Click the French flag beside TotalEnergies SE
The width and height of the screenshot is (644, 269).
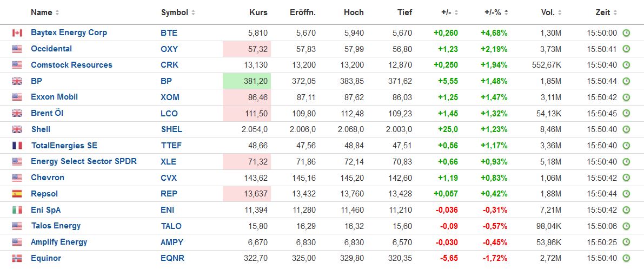point(17,146)
